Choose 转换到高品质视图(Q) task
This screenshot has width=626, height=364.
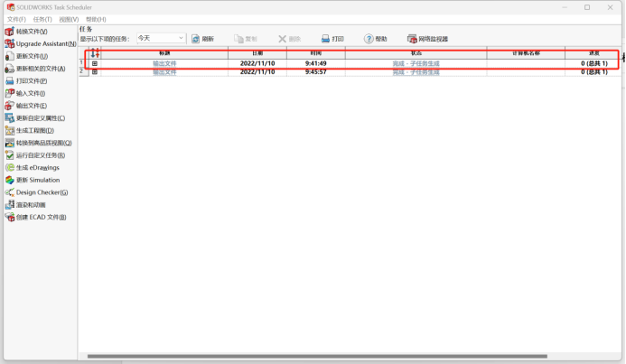click(39, 143)
